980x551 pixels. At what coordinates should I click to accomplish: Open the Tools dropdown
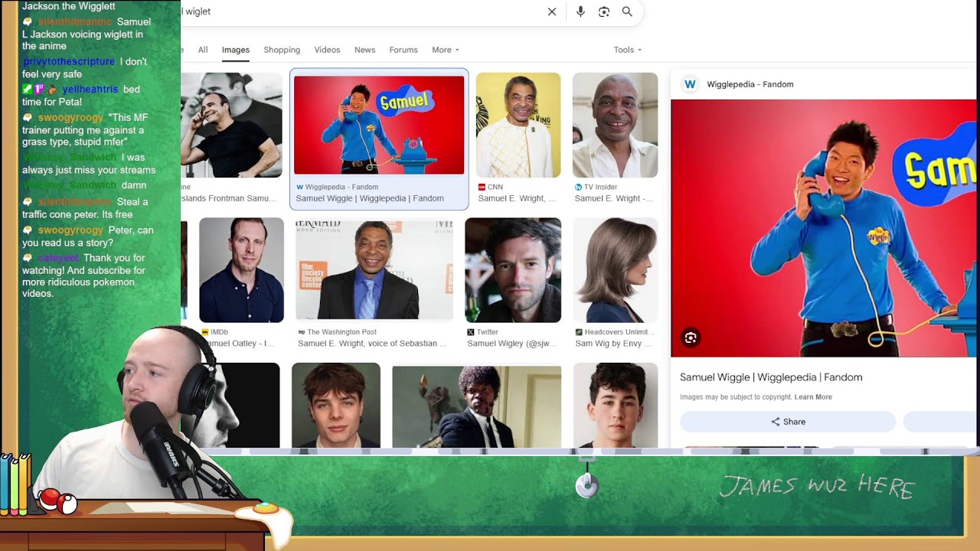coord(628,50)
